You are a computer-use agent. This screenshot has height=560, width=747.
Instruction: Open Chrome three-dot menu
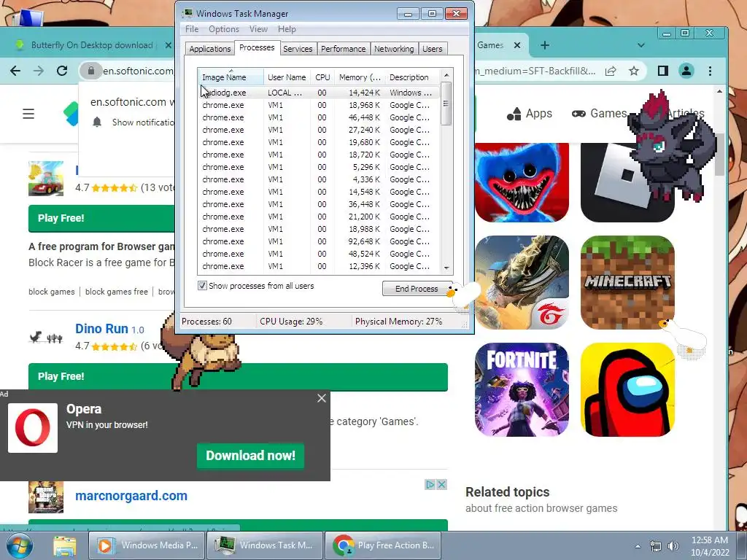click(710, 71)
